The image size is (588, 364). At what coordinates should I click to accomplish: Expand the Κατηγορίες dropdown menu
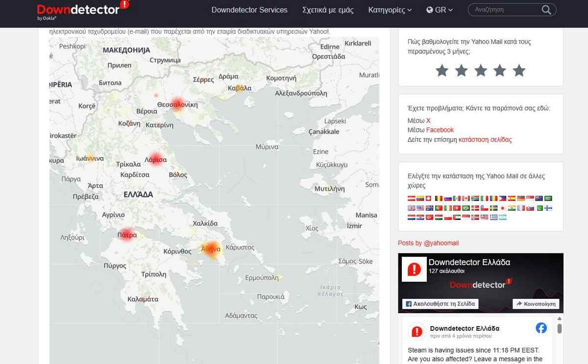coord(390,10)
